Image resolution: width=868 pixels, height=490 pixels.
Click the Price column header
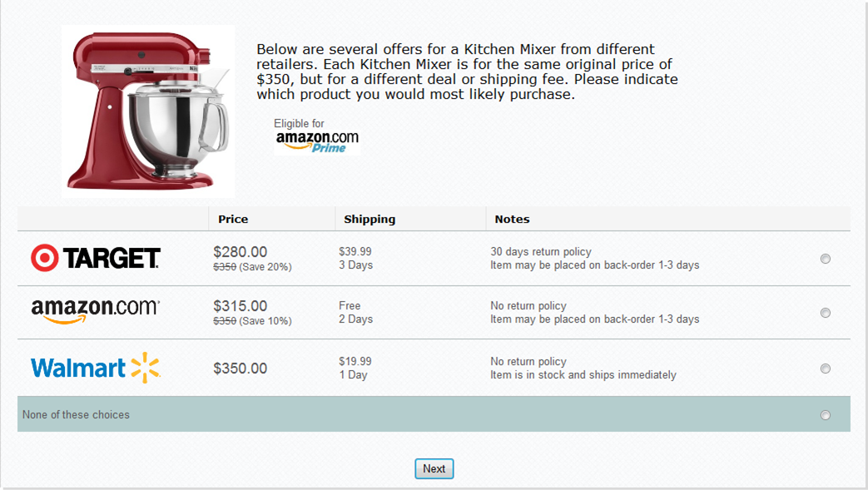click(233, 220)
